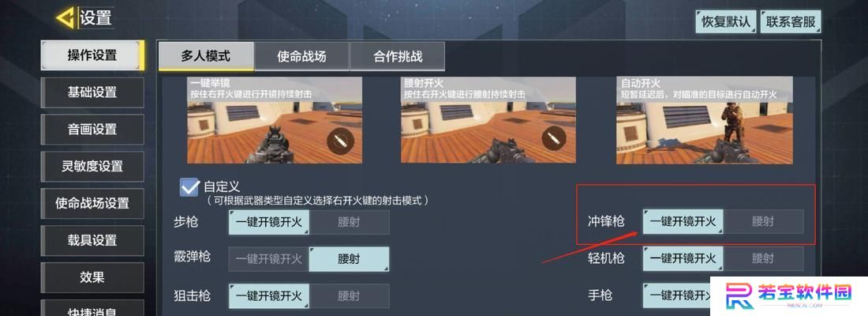Set 轻机枪 to 腰射
Viewport: 868px width, 316px height.
click(763, 258)
